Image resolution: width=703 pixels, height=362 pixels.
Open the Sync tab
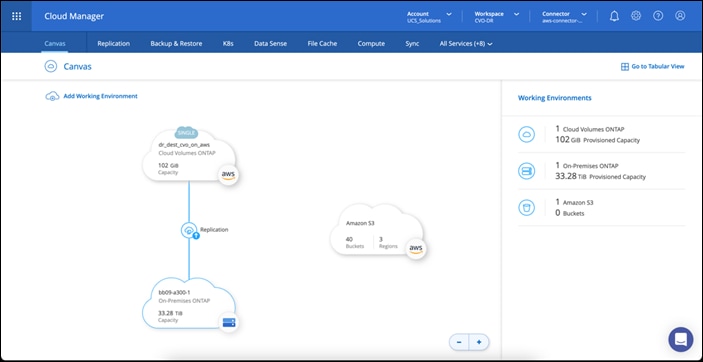[412, 44]
